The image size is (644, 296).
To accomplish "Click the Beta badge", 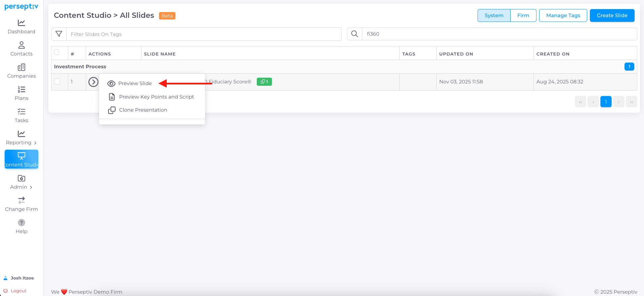I will (x=167, y=16).
